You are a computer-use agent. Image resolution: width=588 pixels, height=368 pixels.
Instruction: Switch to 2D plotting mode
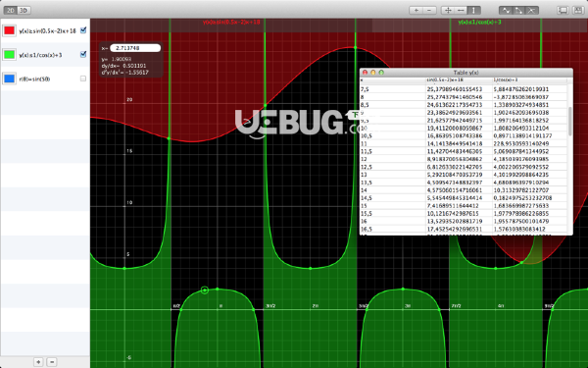[11, 10]
